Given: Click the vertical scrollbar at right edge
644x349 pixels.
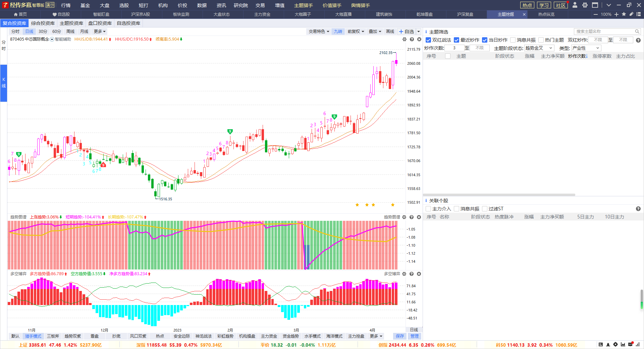Looking at the screenshot, I should pyautogui.click(x=642, y=299).
